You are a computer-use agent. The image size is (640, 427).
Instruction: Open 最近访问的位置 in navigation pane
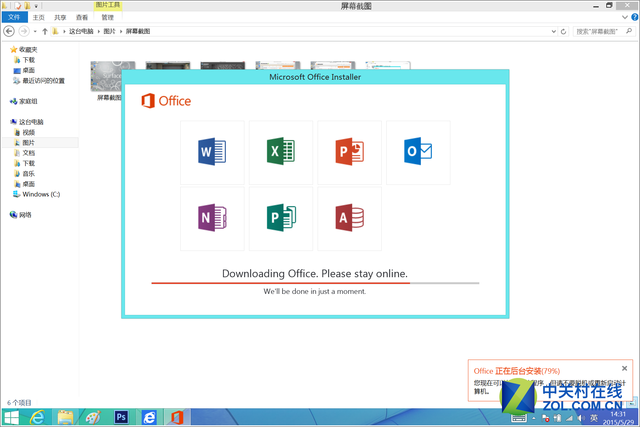pos(44,80)
